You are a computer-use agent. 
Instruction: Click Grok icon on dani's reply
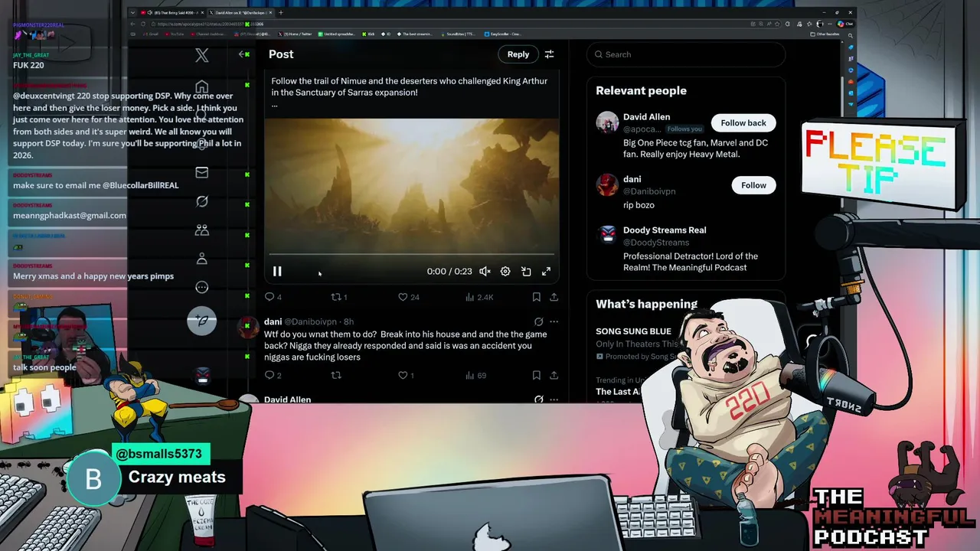tap(538, 321)
